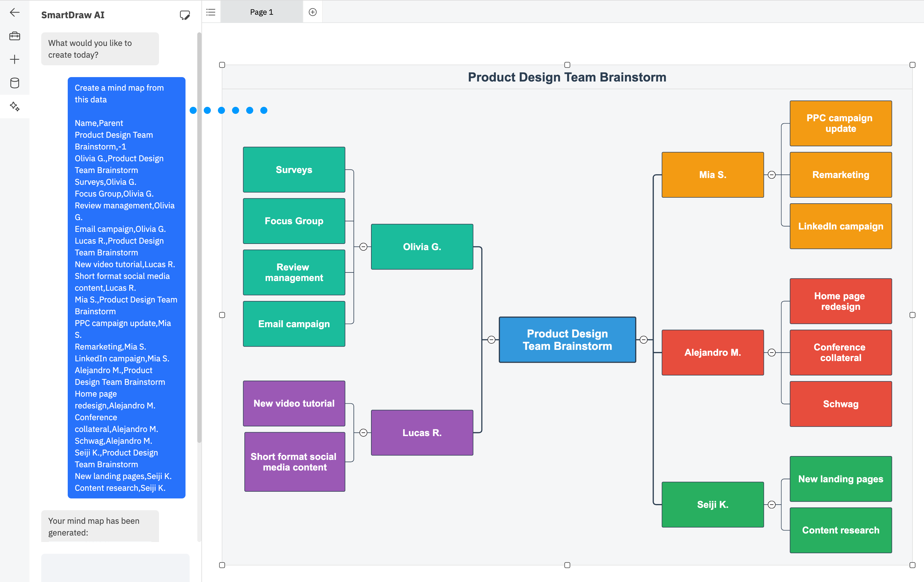Select the Remarketing node
924x582 pixels.
coord(841,175)
